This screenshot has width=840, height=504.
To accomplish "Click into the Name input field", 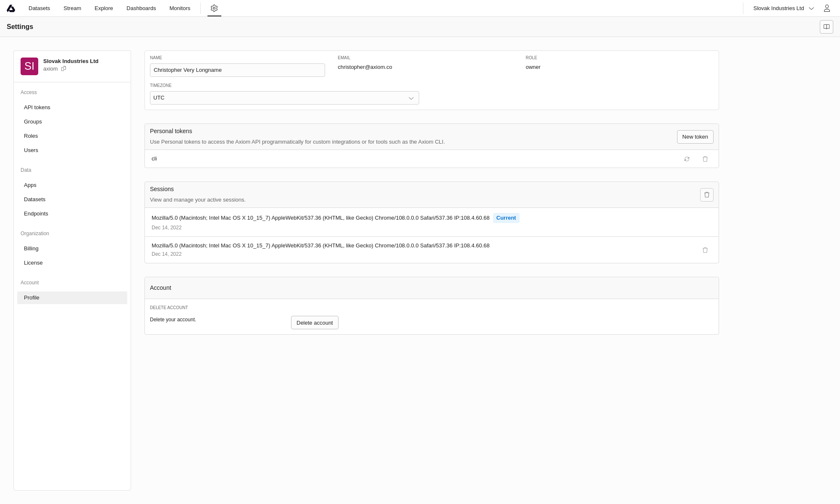I will 237,70.
